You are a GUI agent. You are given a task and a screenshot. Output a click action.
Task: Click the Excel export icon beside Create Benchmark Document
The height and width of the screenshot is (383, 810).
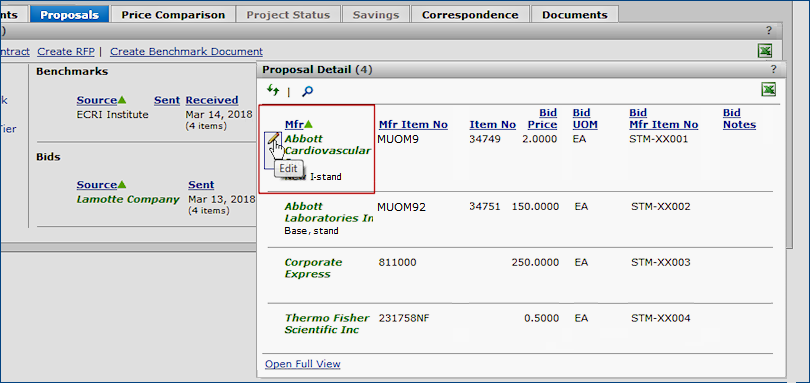(765, 51)
